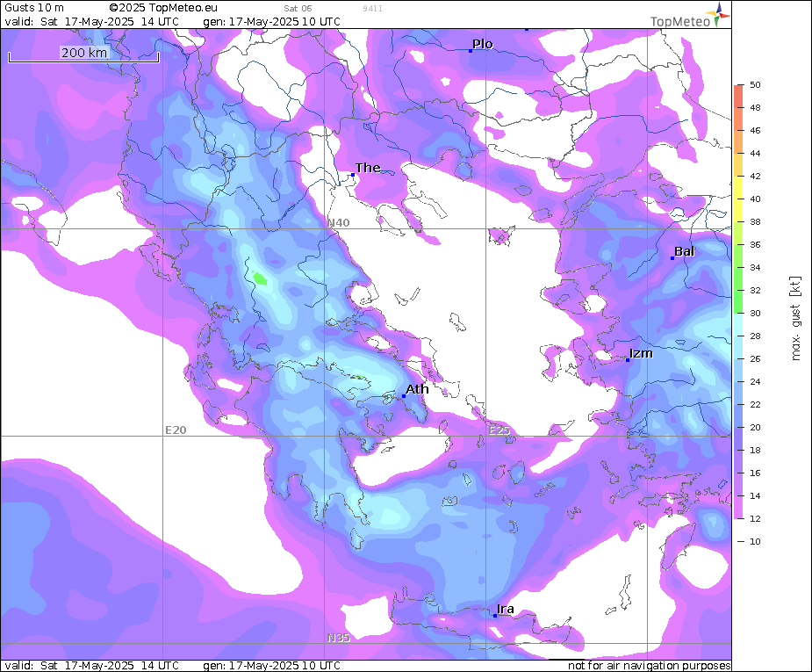Click the '9411' header number
This screenshot has width=812, height=672.
coord(372,8)
